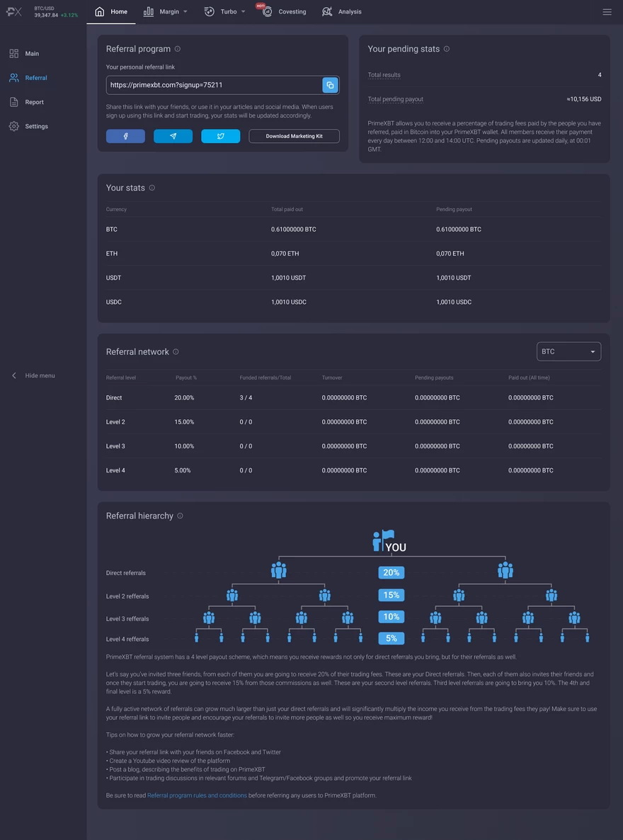
Task: Expand the Turbo menu dropdown
Action: coord(226,12)
